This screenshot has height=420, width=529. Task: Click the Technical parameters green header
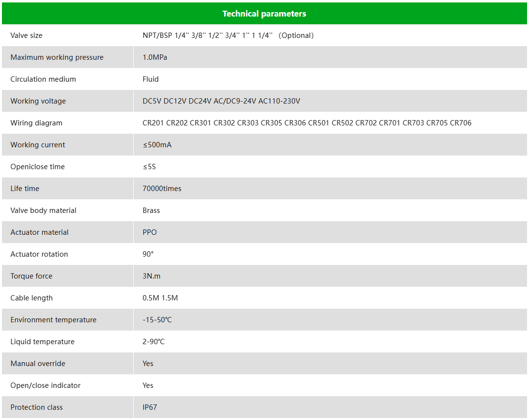[264, 14]
